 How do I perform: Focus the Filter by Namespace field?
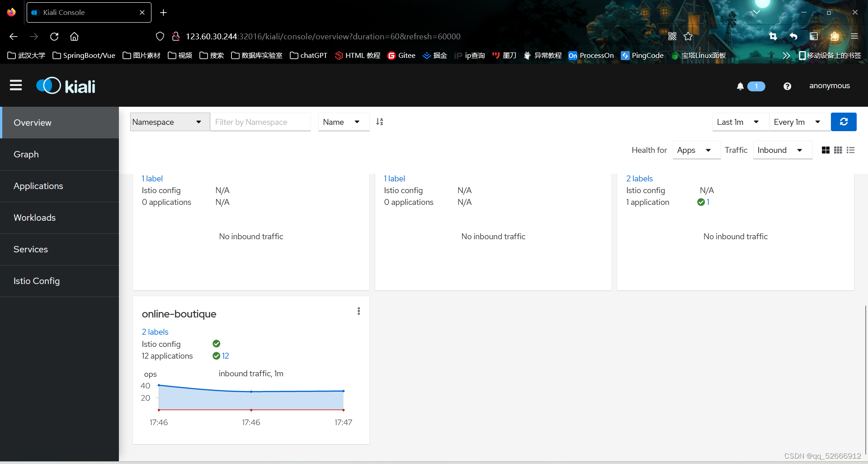pos(260,122)
